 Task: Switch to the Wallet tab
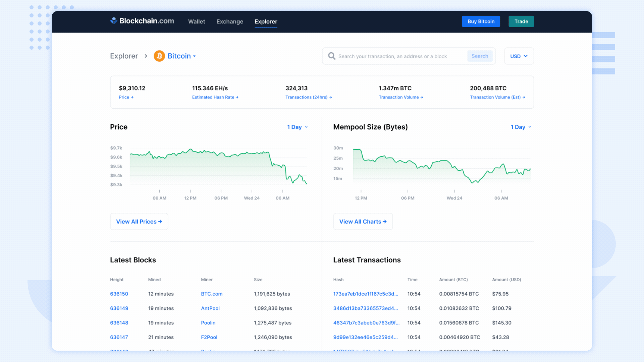[x=196, y=21]
